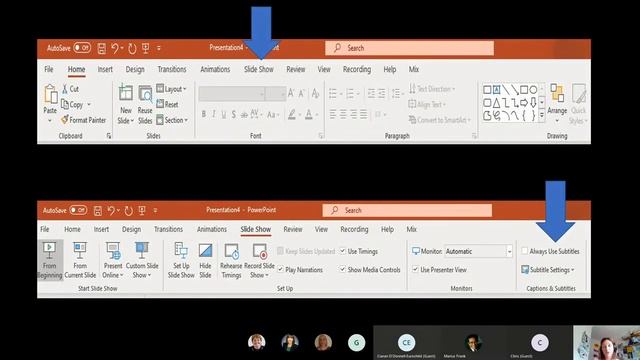640x360 pixels.
Task: Uncheck Use Presenter View
Action: (x=415, y=269)
